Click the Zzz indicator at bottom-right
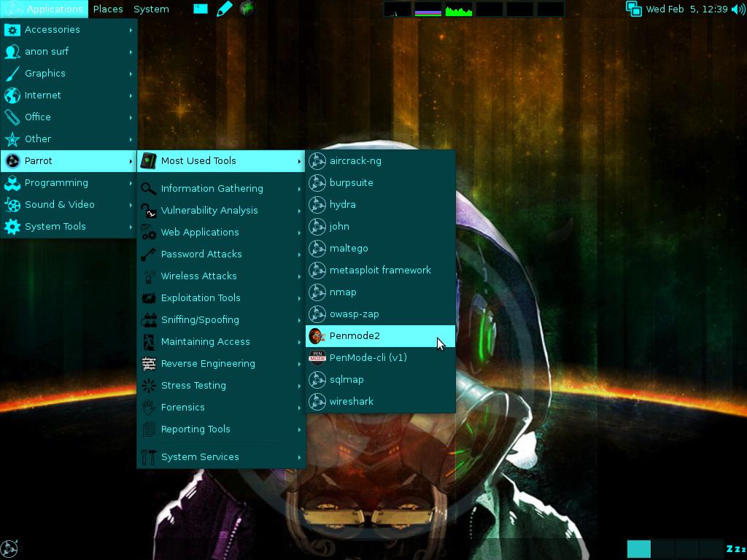 click(x=733, y=548)
